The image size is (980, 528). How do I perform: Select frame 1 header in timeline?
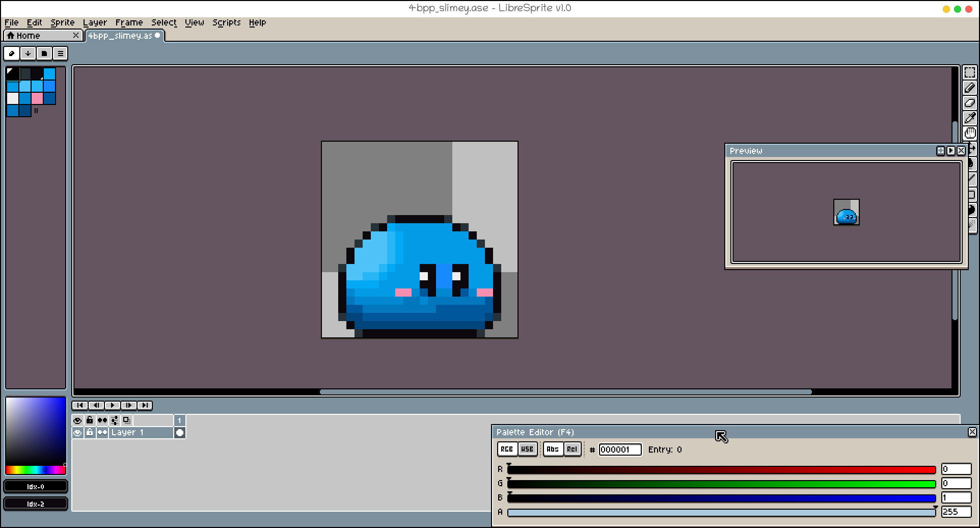coord(179,420)
